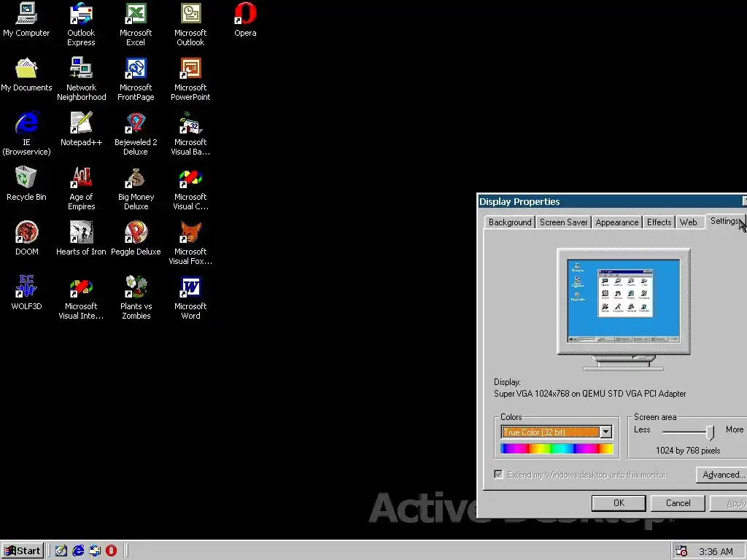Click the Microsoft Excel desktop shortcut
This screenshot has width=747, height=560.
coord(136,25)
